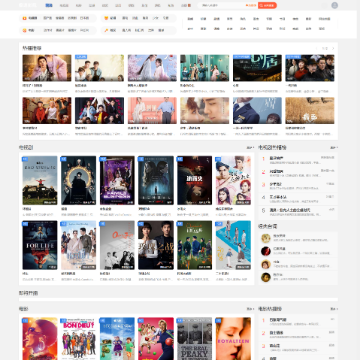The height and width of the screenshot is (360, 360).
Task: Click the yellow icon in the top-middle category pill
Action: coord(106,18)
